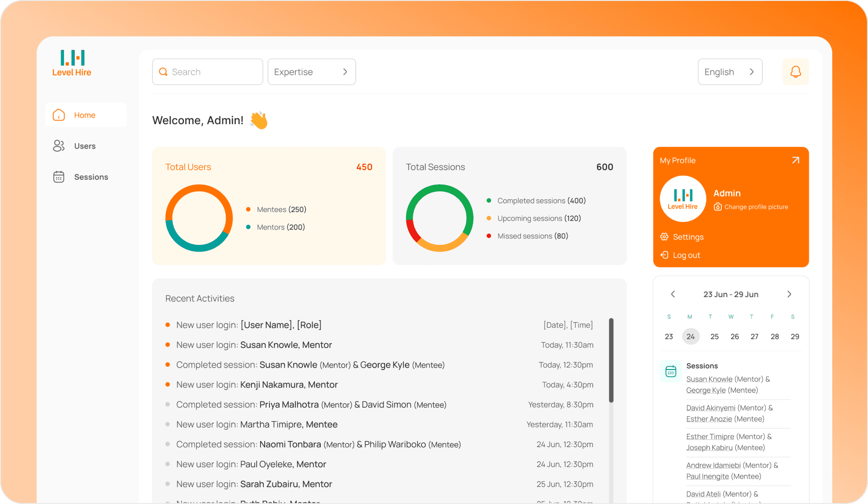Click the Log out icon
The image size is (868, 504).
(x=664, y=255)
